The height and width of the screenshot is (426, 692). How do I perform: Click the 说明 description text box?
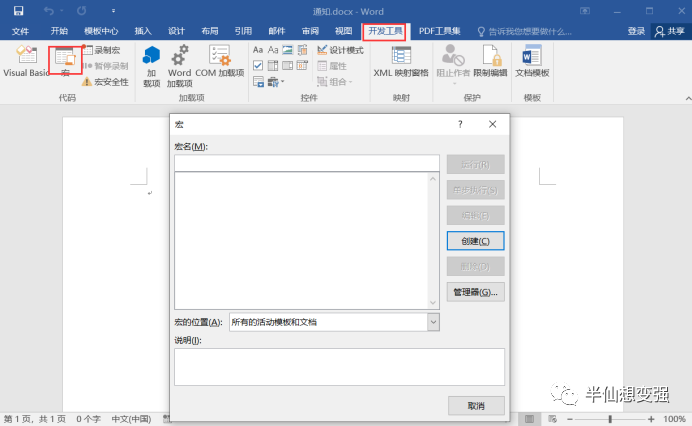point(339,367)
